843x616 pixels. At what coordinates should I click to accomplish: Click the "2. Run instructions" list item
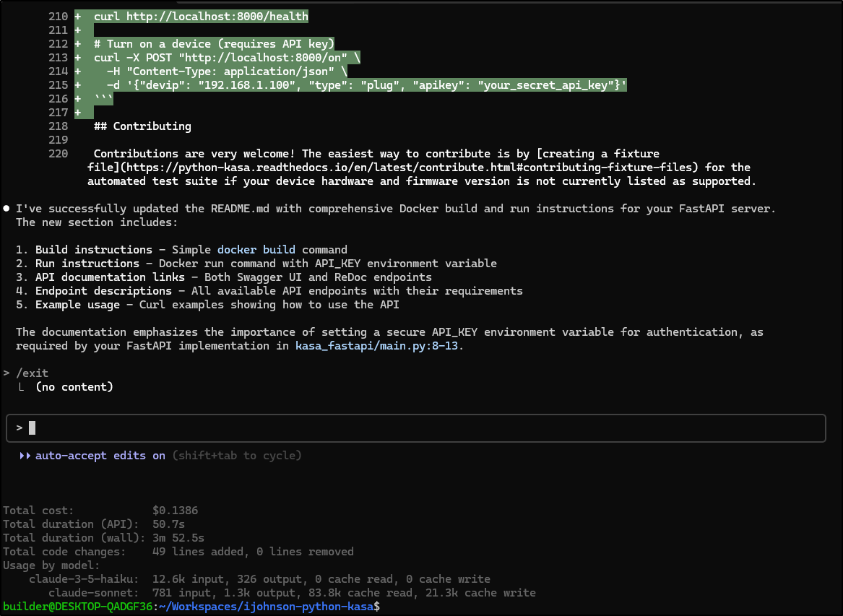tap(256, 264)
